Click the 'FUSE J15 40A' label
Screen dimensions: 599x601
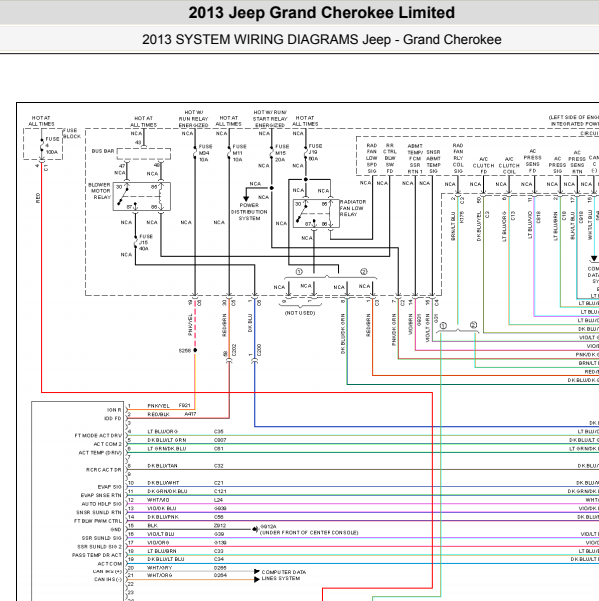pos(145,243)
